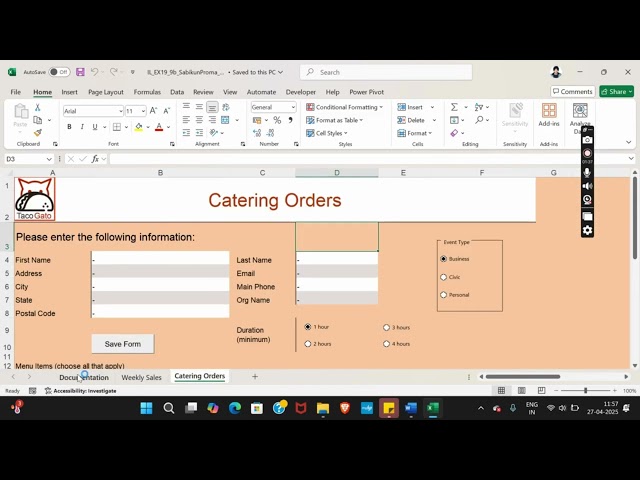Viewport: 640px width, 480px height.
Task: Click the Save icon in title bar
Action: point(80,72)
